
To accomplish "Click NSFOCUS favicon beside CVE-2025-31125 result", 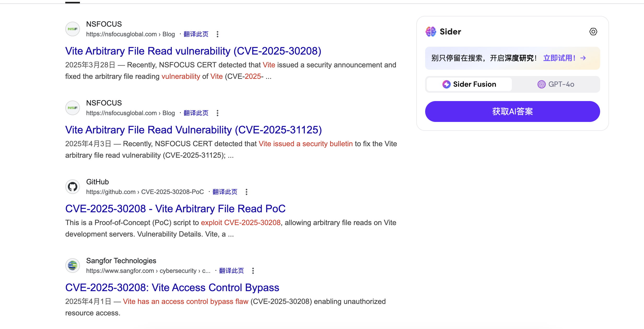I will tap(73, 108).
